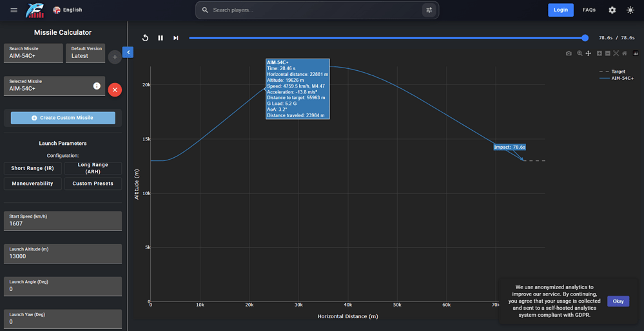Zoom in on the chart

tap(600, 53)
